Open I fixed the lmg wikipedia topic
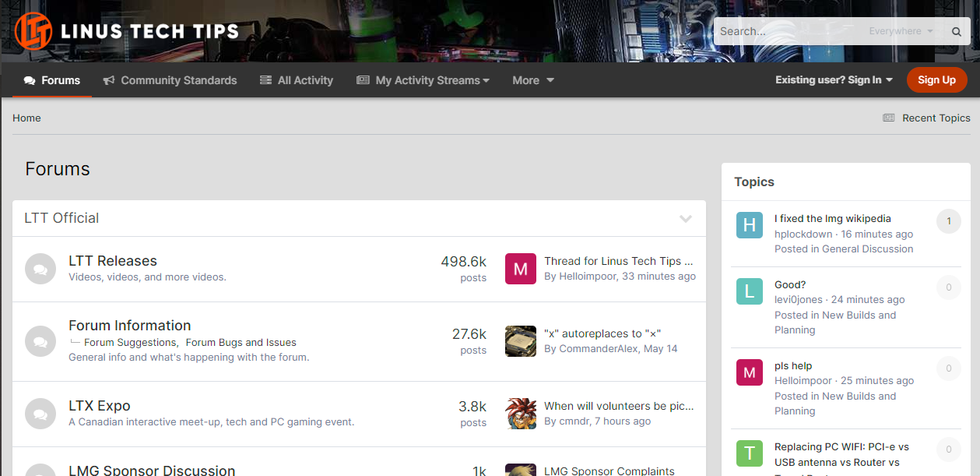The width and height of the screenshot is (980, 476). [x=833, y=219]
